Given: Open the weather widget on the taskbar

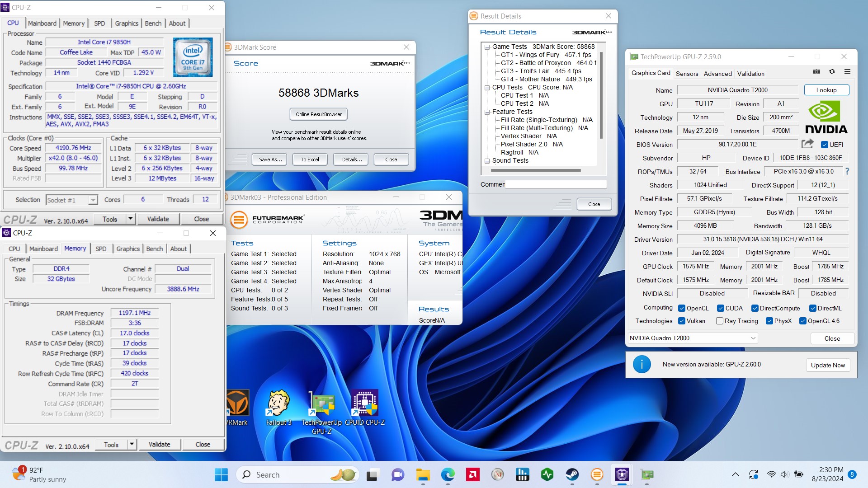Looking at the screenshot, I should [39, 474].
